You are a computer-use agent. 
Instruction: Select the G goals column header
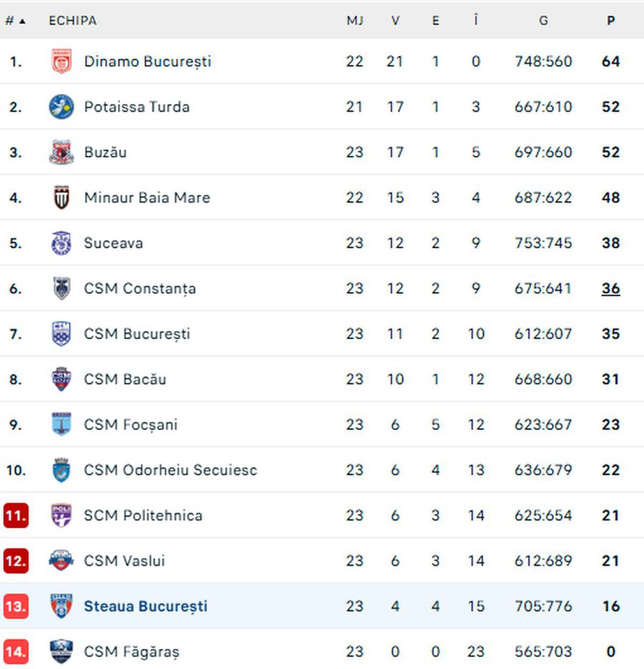click(543, 21)
